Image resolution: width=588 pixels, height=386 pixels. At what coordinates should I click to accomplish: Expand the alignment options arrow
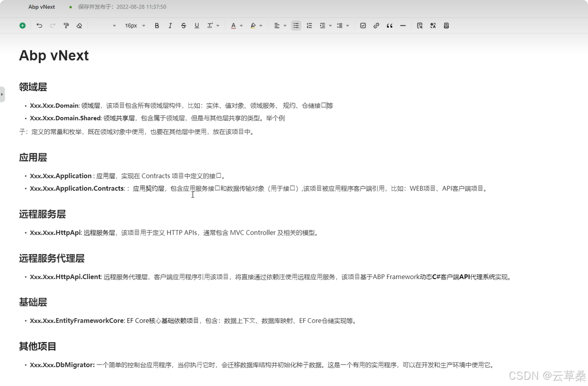coord(285,26)
